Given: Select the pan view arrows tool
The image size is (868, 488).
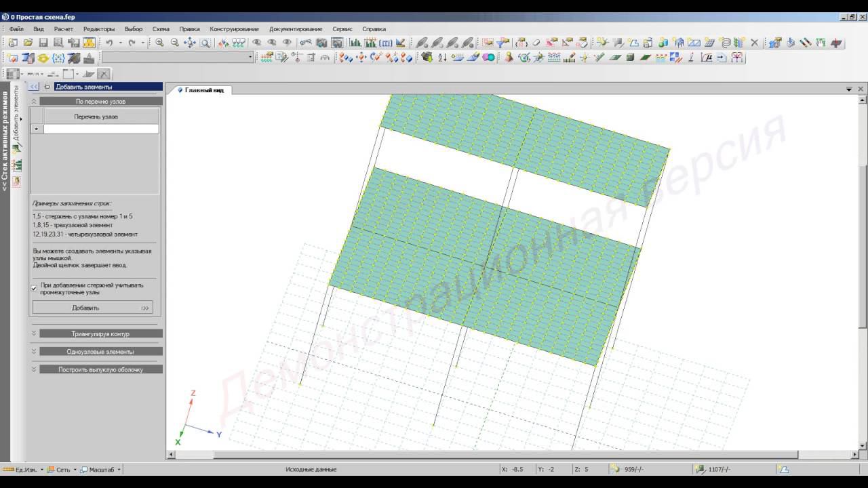Looking at the screenshot, I should click(x=190, y=43).
